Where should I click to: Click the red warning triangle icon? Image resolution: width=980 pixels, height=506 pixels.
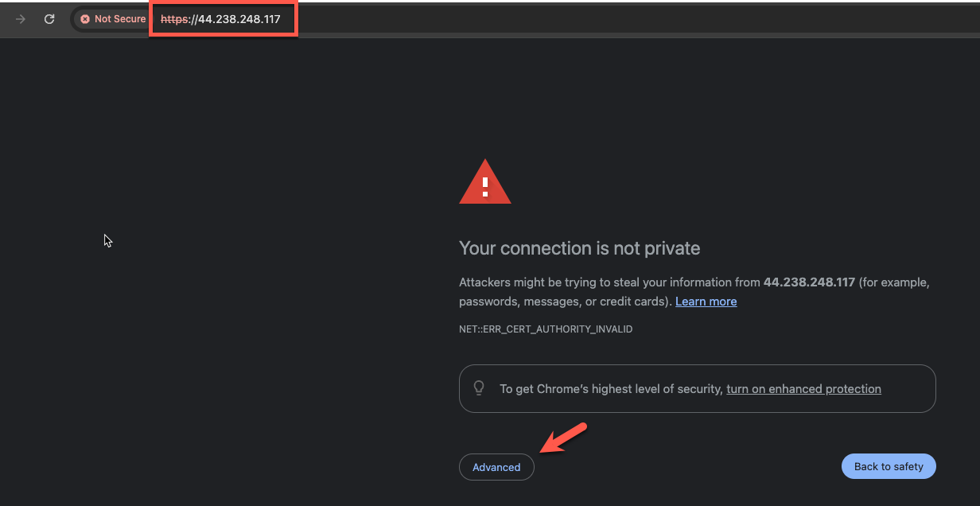click(485, 181)
